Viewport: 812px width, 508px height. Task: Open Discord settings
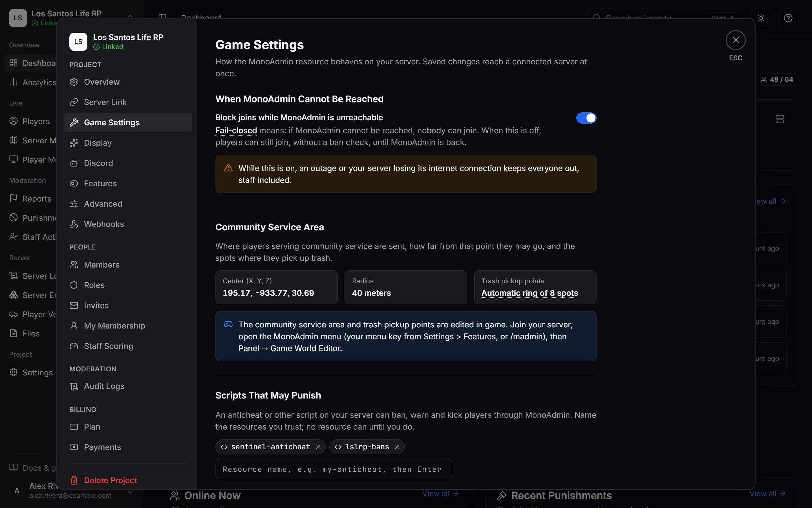(127, 163)
